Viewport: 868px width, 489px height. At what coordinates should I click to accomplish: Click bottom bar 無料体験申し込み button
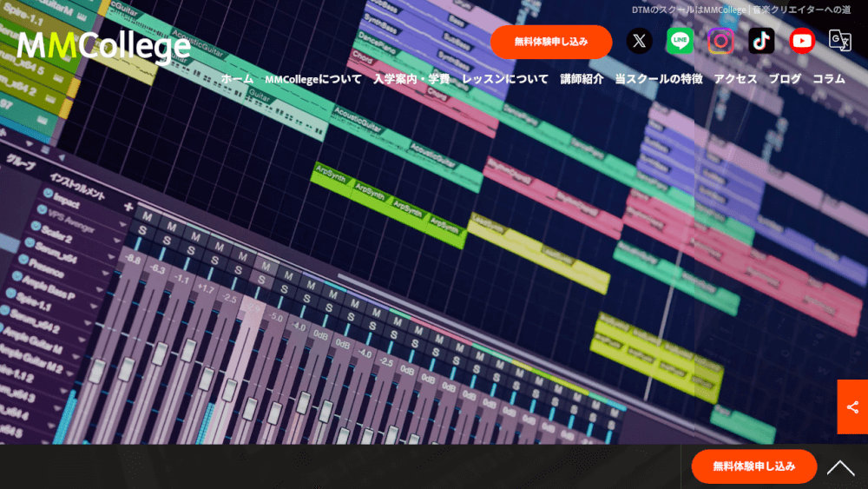click(754, 466)
